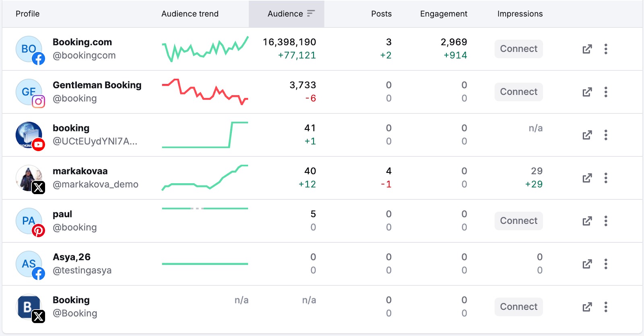Screen dimensions: 644x336
Task: Click the Booking.com audience trend sparkline
Action: pyautogui.click(x=205, y=49)
